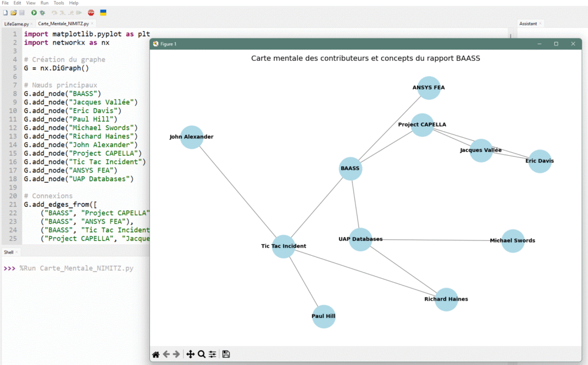Click the Project CAPELLA node
This screenshot has width=588, height=365.
pos(422,125)
